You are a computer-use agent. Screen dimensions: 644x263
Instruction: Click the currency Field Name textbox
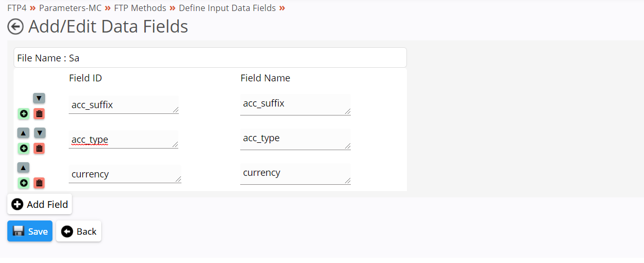pos(295,174)
